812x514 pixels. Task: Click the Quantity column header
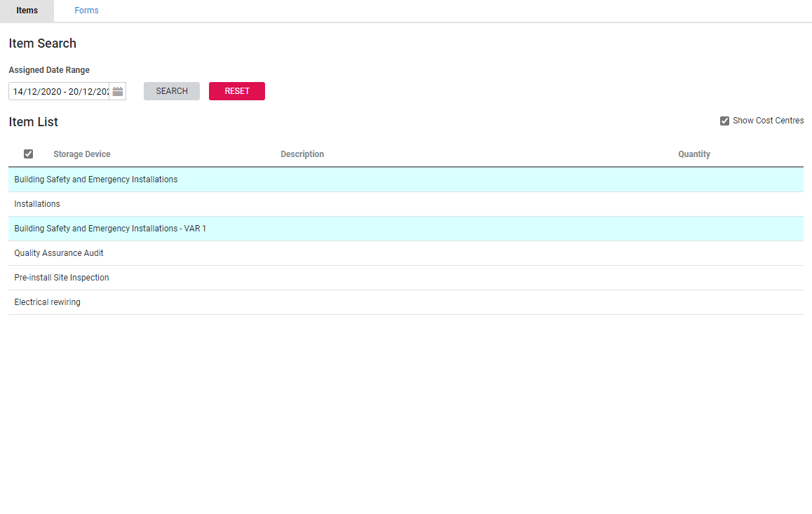693,154
